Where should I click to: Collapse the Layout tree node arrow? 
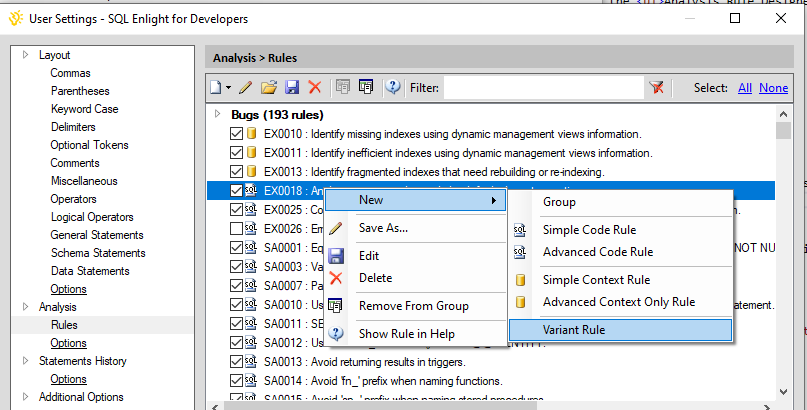(x=26, y=55)
